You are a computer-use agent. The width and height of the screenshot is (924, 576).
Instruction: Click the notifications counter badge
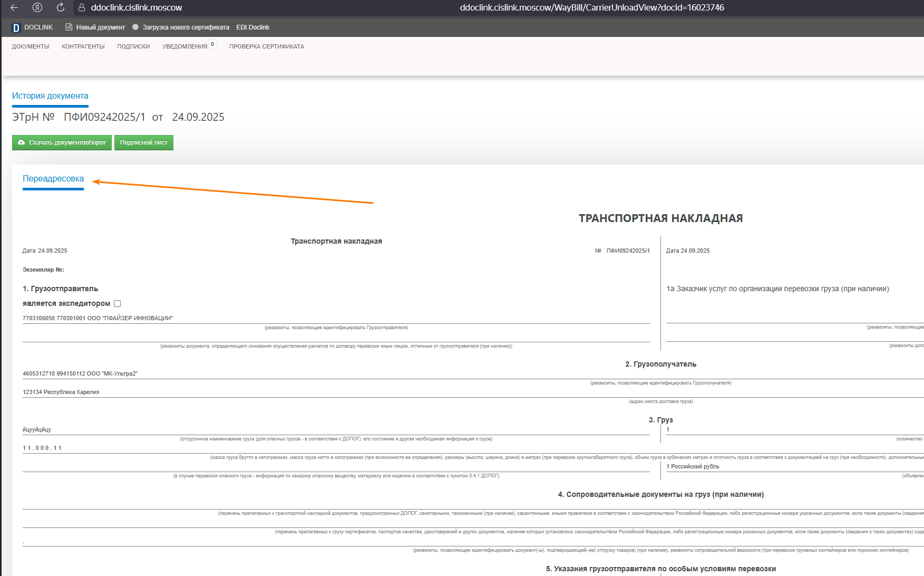tap(212, 44)
